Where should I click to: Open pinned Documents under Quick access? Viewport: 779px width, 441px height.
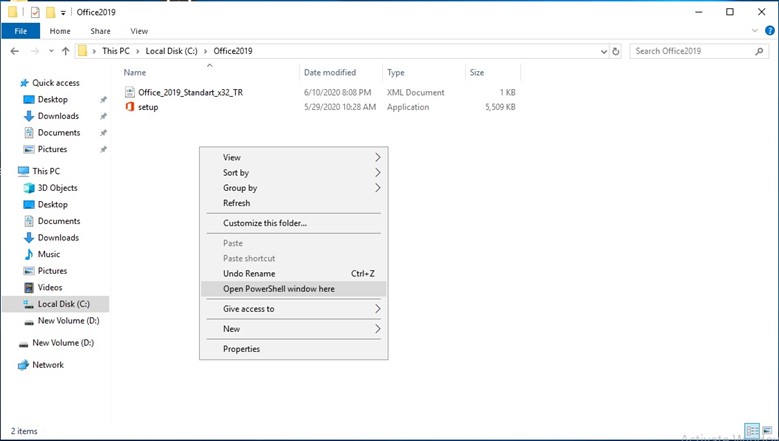click(59, 133)
